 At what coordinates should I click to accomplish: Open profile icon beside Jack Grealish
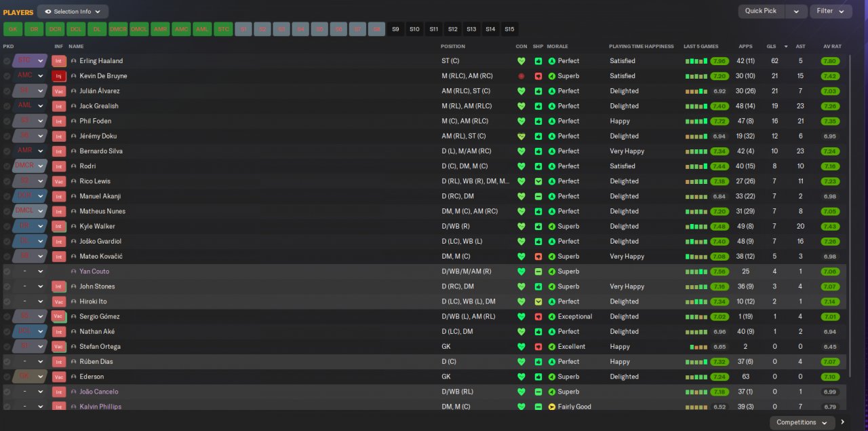(74, 106)
